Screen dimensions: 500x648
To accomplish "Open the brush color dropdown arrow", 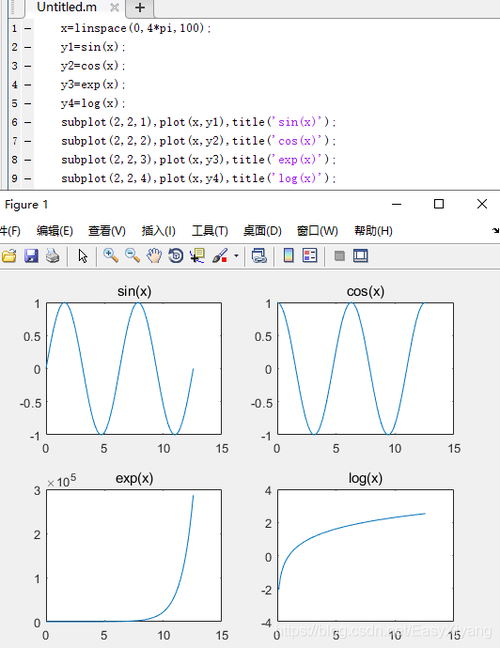I will pos(236,256).
